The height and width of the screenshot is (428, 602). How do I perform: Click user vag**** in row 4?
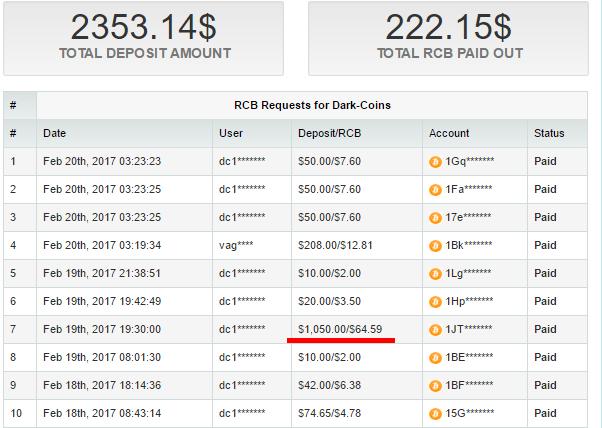[x=236, y=245]
